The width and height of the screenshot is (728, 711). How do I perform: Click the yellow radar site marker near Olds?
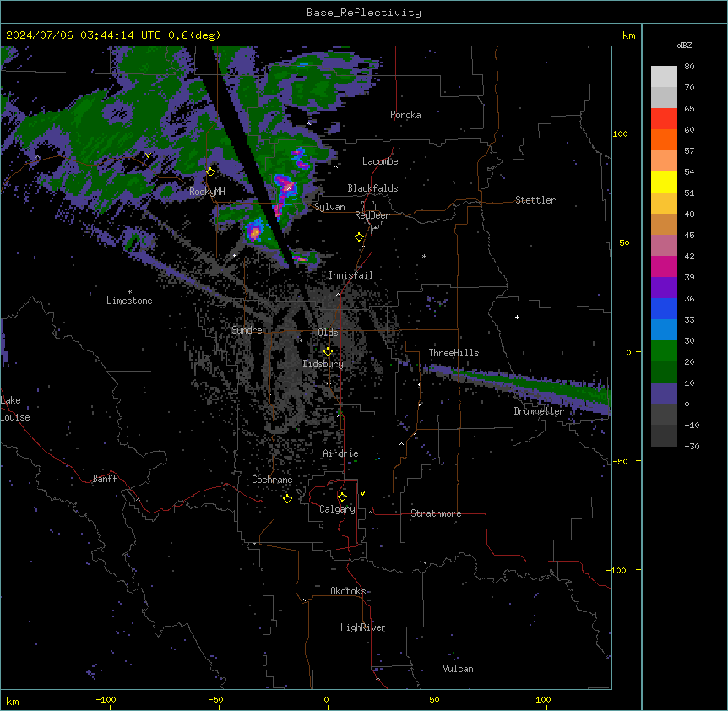click(x=328, y=352)
